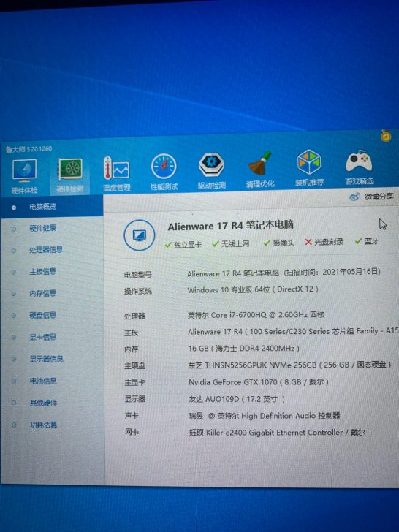
Task: Click the 摄像头 green checkmark
Action: 267,243
